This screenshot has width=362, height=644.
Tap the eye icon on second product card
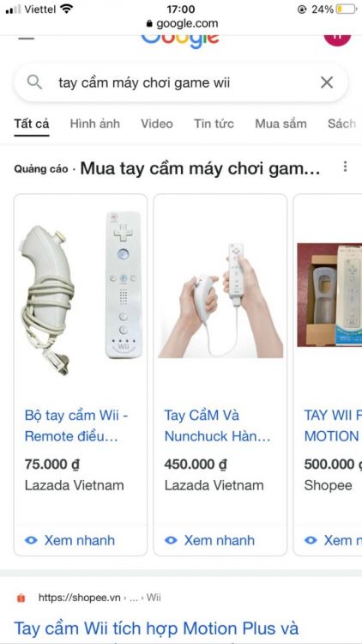coord(171,540)
